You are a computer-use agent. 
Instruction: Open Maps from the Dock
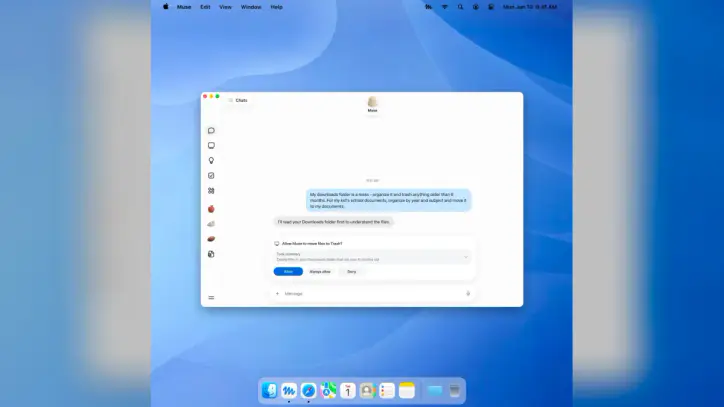pos(328,390)
